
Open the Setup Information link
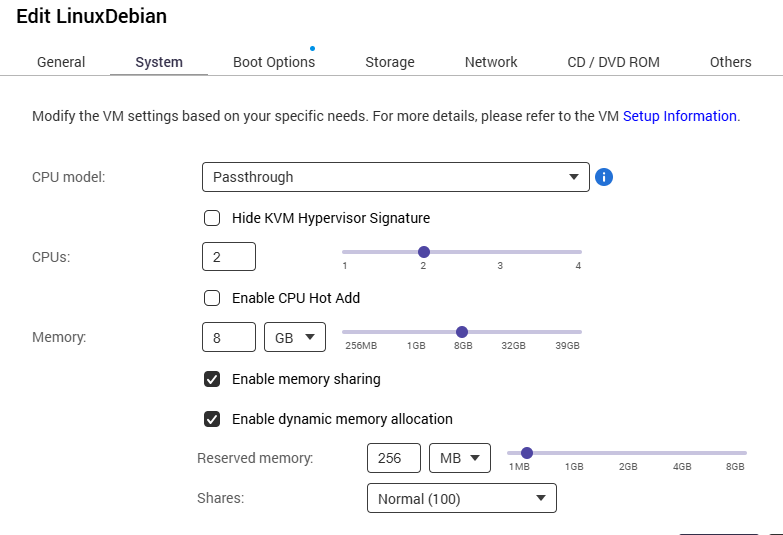(x=679, y=116)
